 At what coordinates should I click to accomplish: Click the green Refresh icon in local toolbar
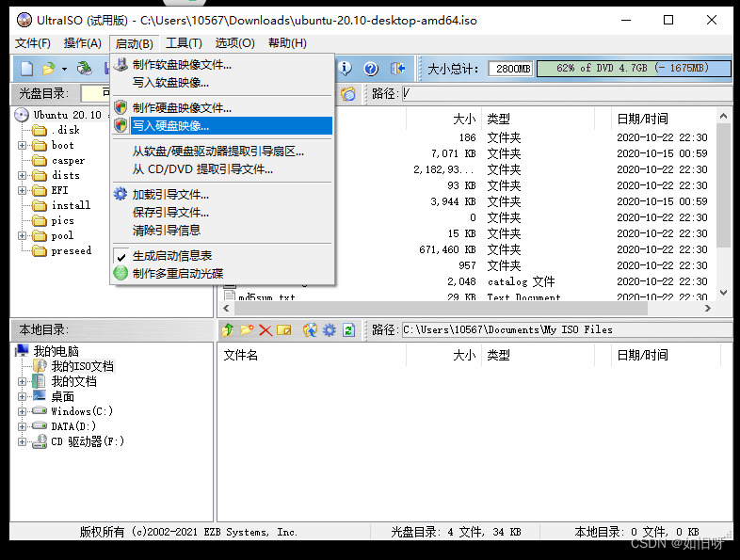tap(348, 330)
